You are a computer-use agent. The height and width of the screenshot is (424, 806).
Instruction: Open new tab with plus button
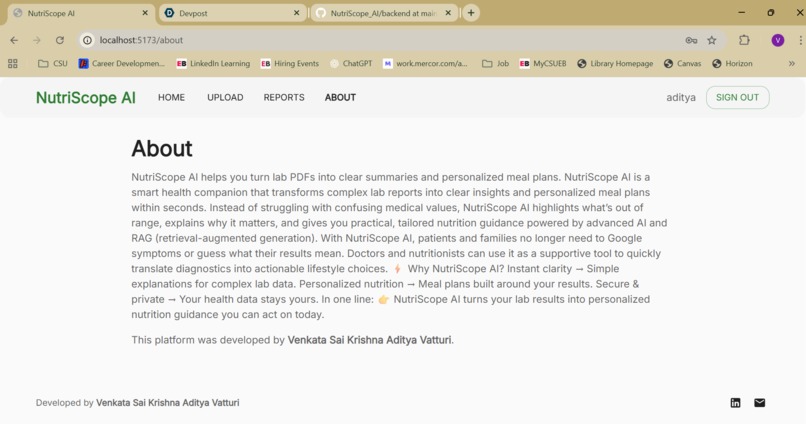[471, 13]
